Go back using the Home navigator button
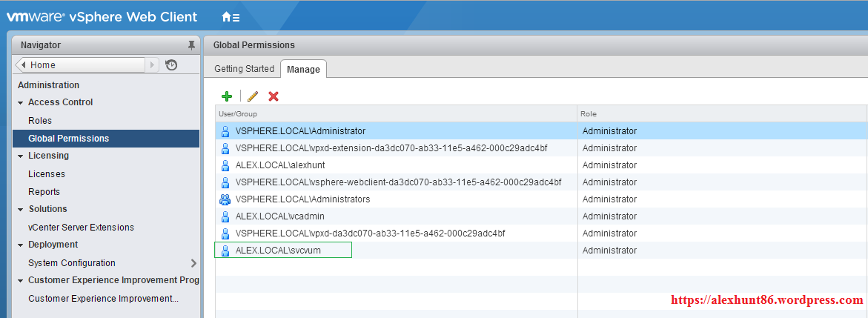868x318 pixels. click(80, 65)
